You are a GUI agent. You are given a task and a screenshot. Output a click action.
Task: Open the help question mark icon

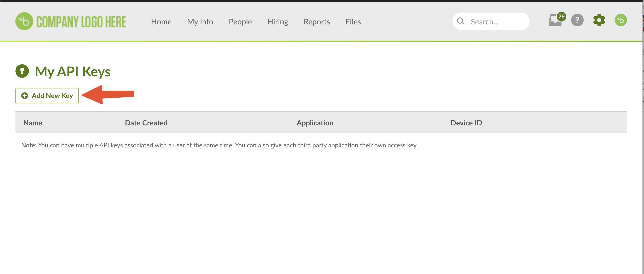click(577, 20)
